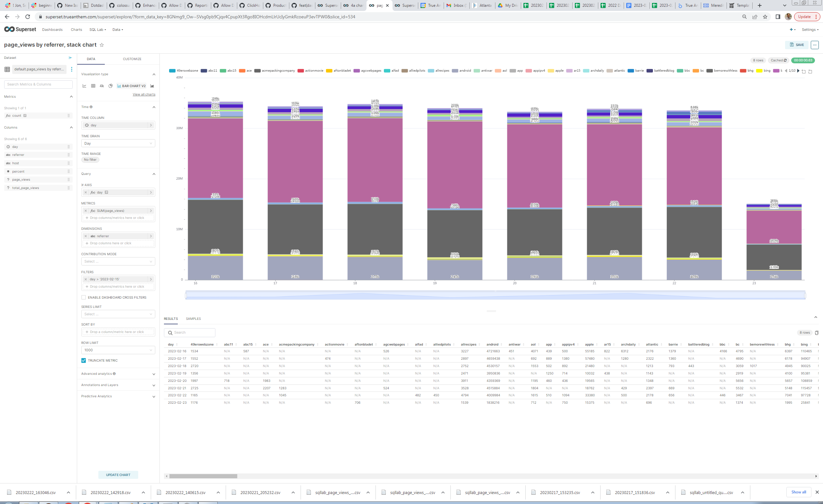
Task: Enable dashboard cross filters
Action: coord(84,297)
